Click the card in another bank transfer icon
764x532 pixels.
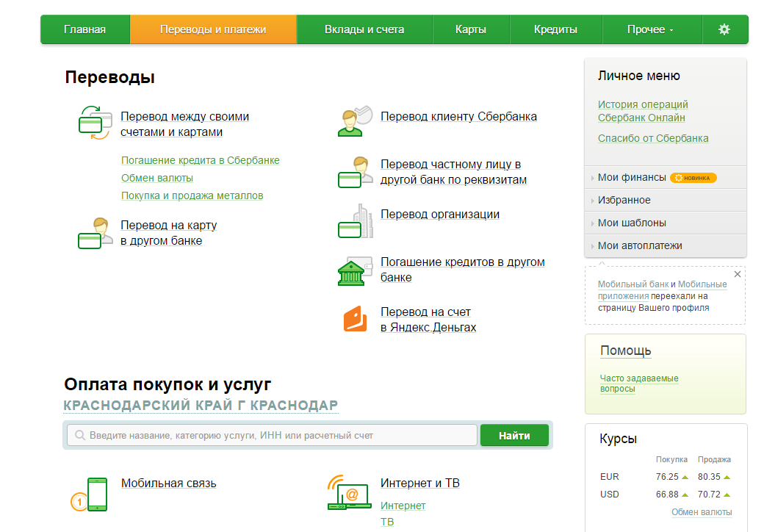tap(95, 233)
